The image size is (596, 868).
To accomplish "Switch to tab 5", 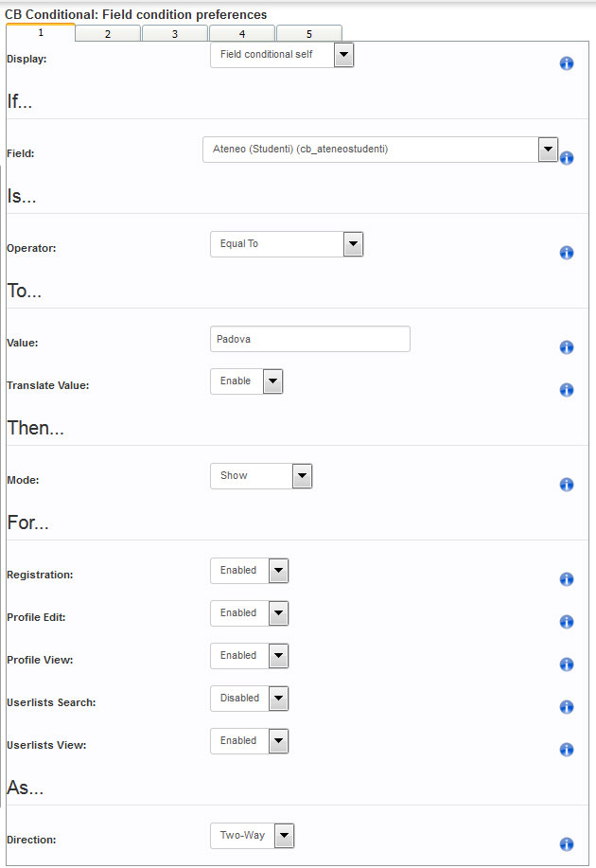I will (x=308, y=34).
